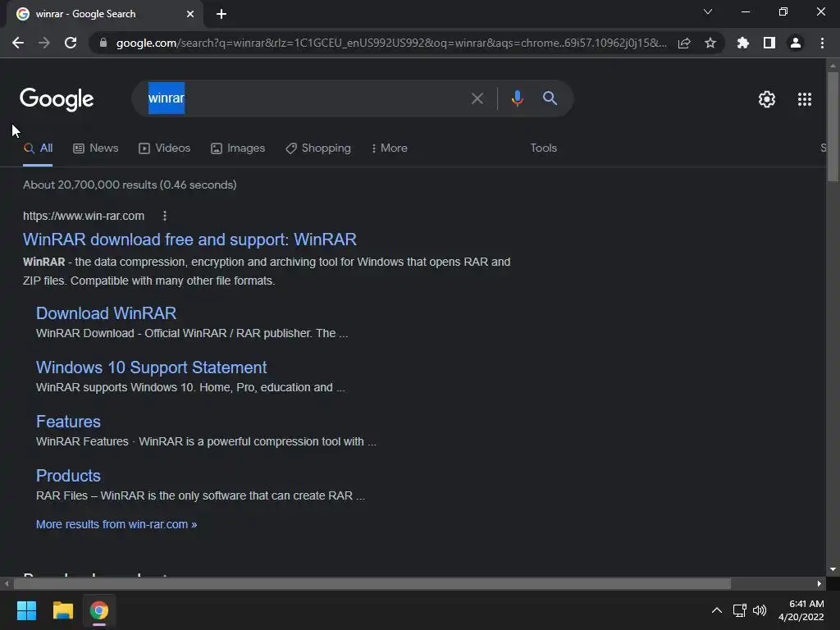The image size is (840, 630).
Task: Click the About 20,700,000 results text
Action: click(130, 185)
